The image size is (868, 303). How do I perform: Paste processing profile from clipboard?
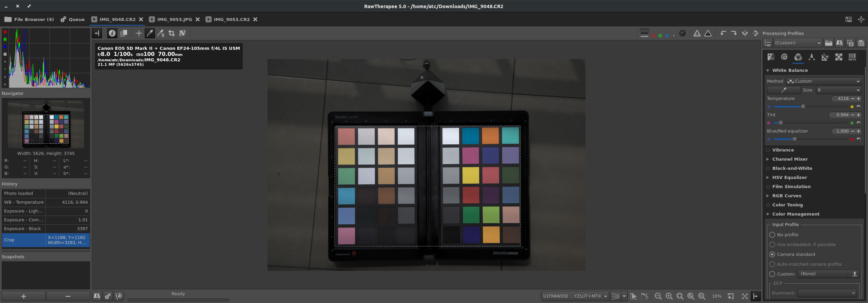(x=861, y=43)
